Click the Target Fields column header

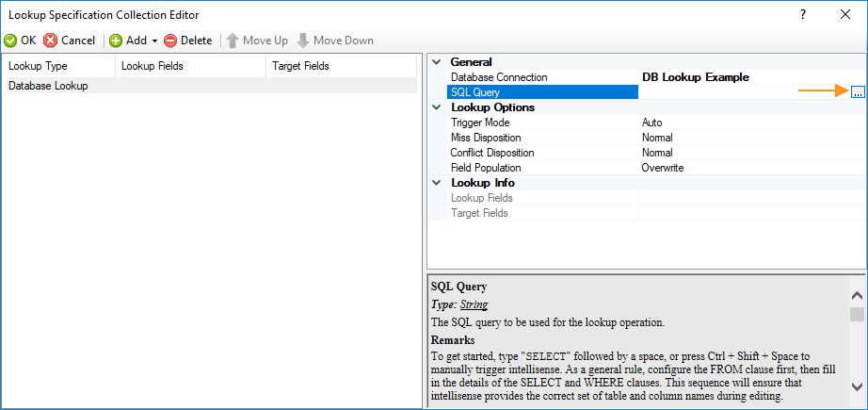[300, 66]
